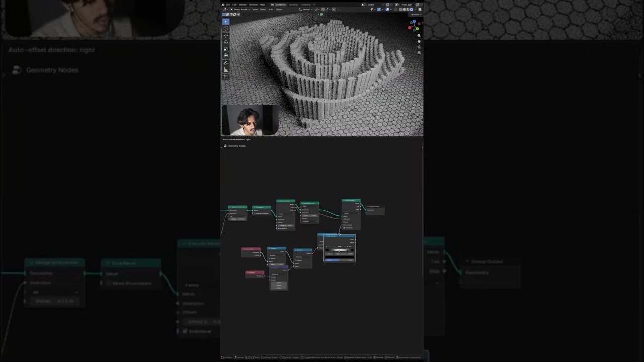Open the Window menu

[253, 5]
